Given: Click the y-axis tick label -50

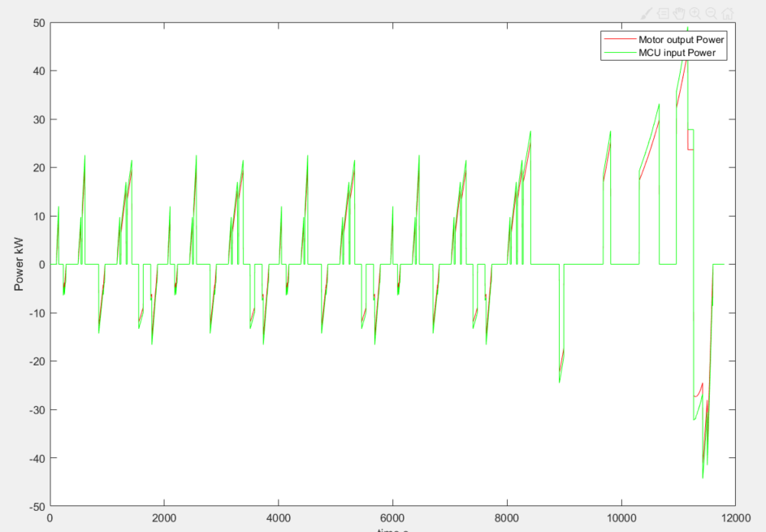Looking at the screenshot, I should point(37,507).
